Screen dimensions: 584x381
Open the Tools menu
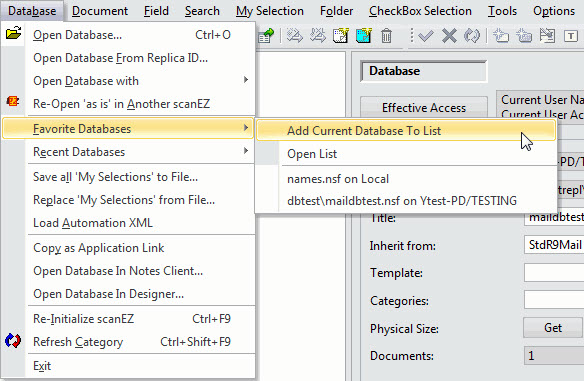coord(502,11)
